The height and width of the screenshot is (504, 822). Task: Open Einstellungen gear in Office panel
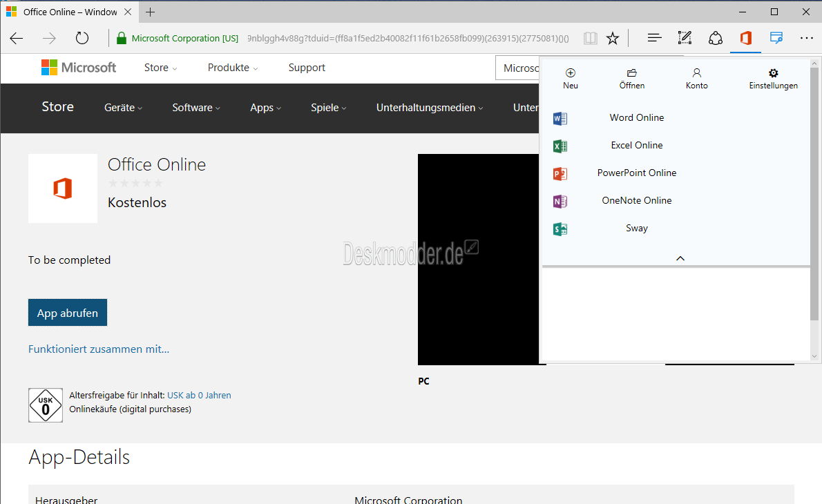pyautogui.click(x=773, y=79)
